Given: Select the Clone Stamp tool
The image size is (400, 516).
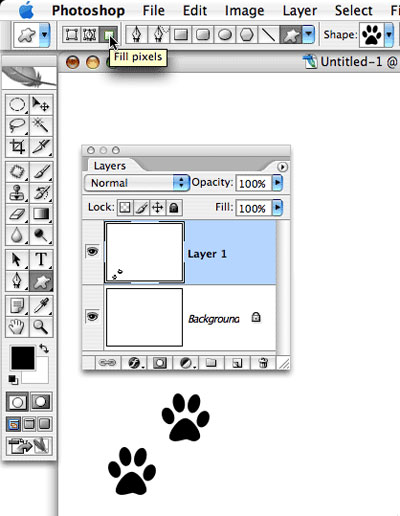Looking at the screenshot, I should (x=17, y=193).
